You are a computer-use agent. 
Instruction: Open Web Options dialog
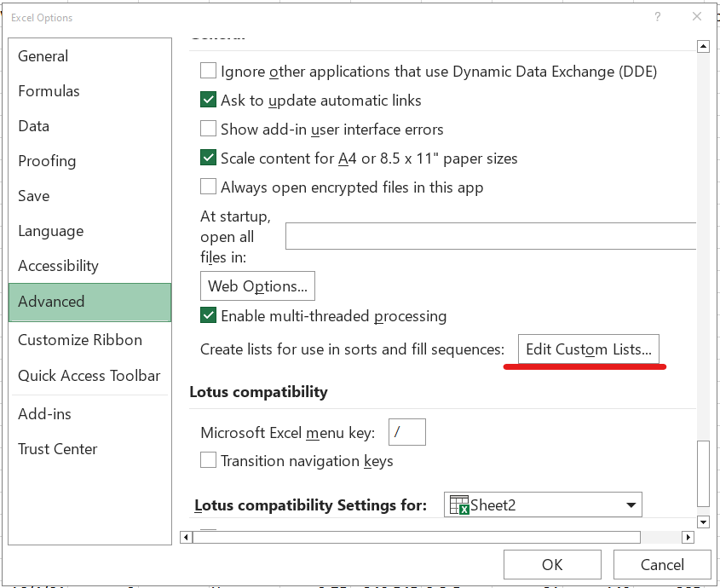(257, 286)
